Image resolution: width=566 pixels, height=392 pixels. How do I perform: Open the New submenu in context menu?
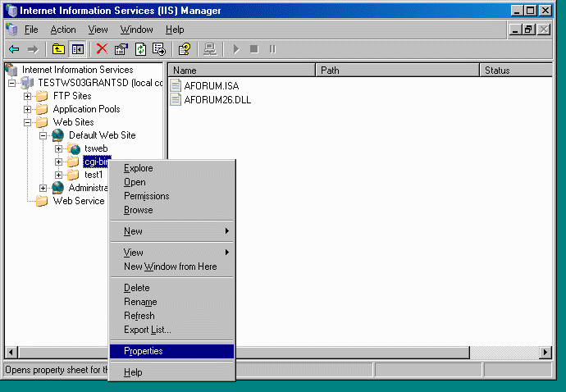click(x=171, y=231)
